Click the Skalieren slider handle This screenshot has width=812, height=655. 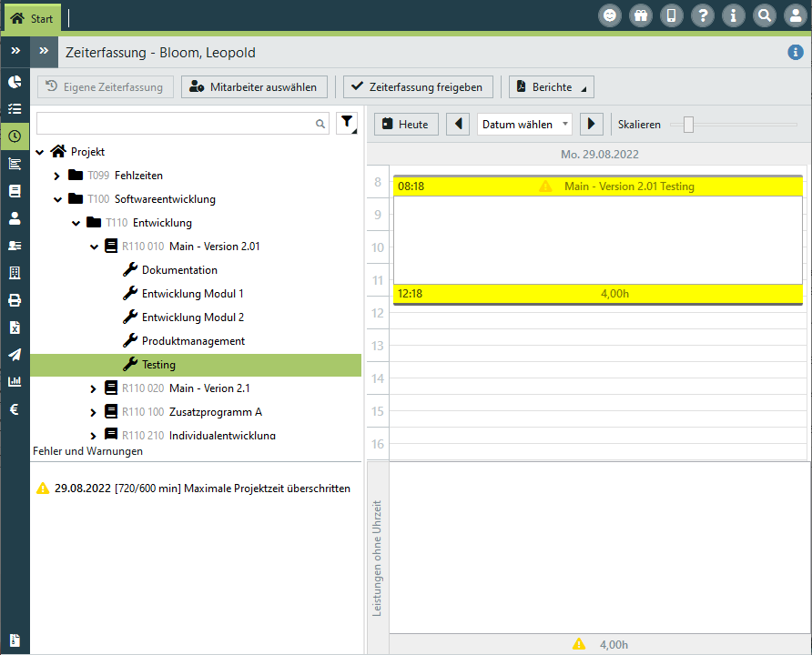coord(688,125)
